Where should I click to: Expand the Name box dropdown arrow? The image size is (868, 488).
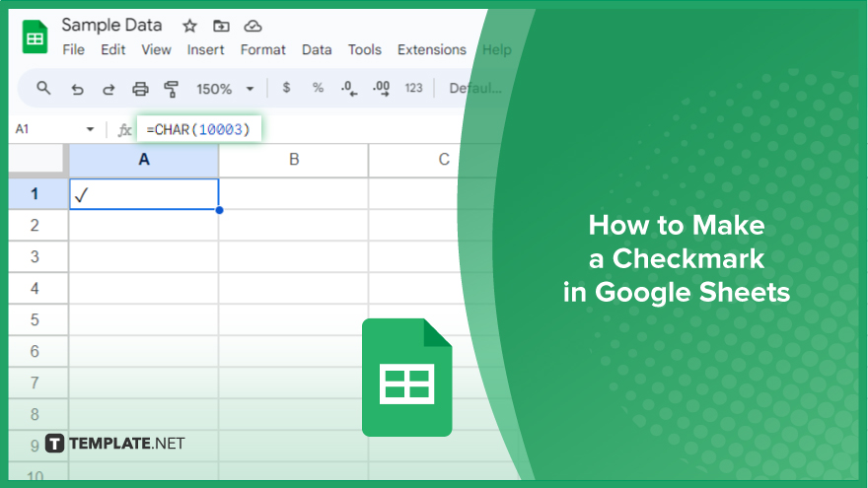tap(90, 129)
